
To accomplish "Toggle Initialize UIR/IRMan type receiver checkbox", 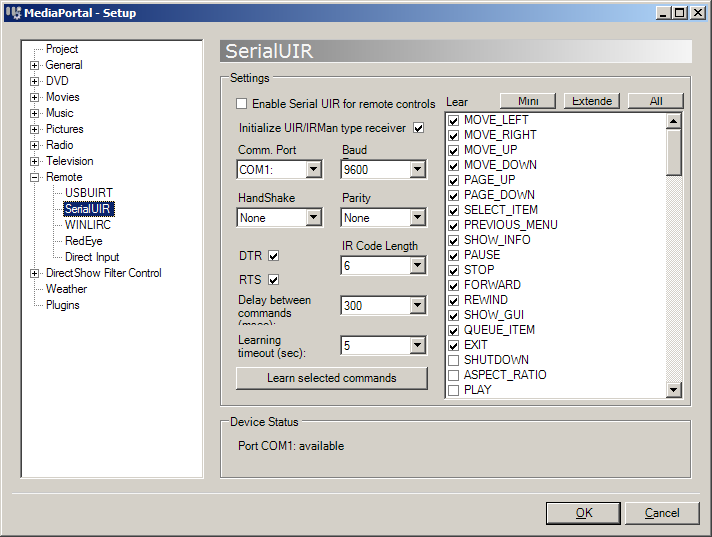I will pos(419,128).
